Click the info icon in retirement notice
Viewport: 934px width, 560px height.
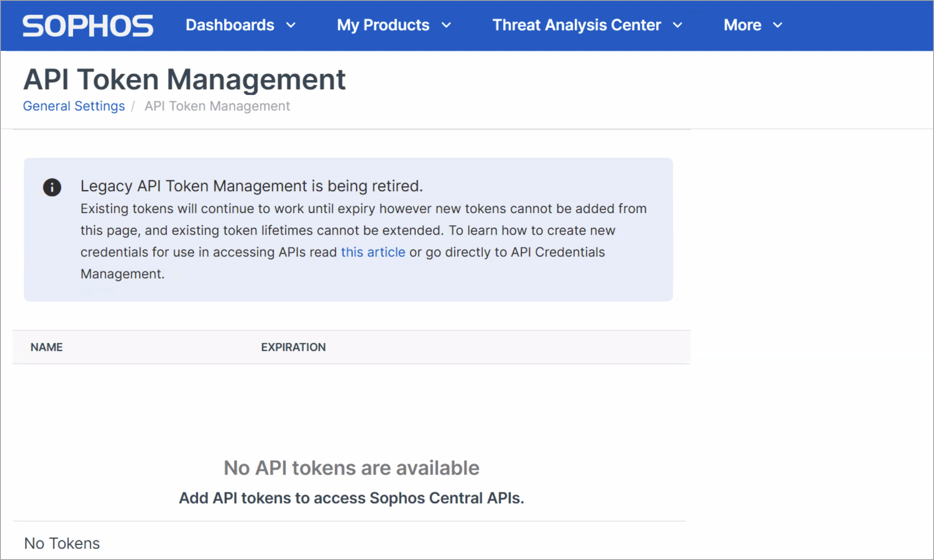[x=52, y=187]
